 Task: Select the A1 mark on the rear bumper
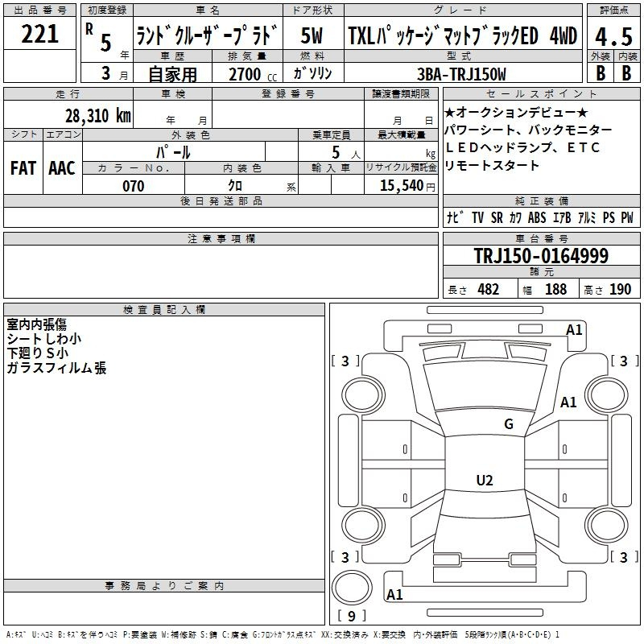point(394,595)
